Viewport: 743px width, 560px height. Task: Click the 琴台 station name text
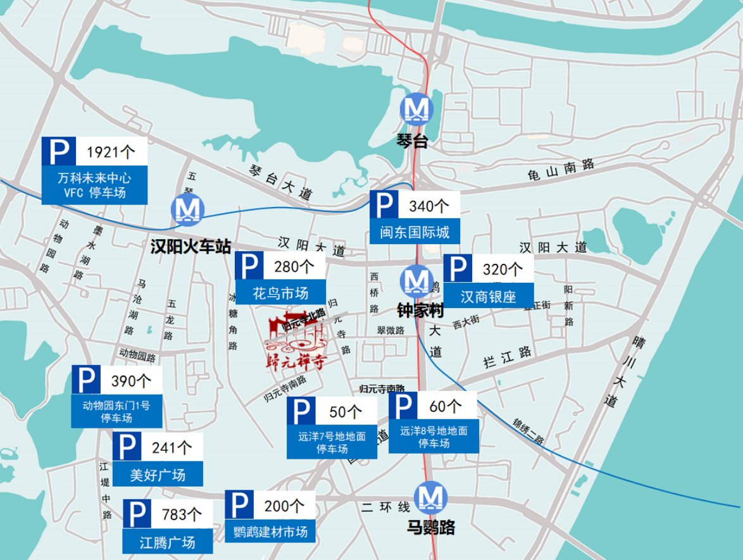(x=413, y=140)
